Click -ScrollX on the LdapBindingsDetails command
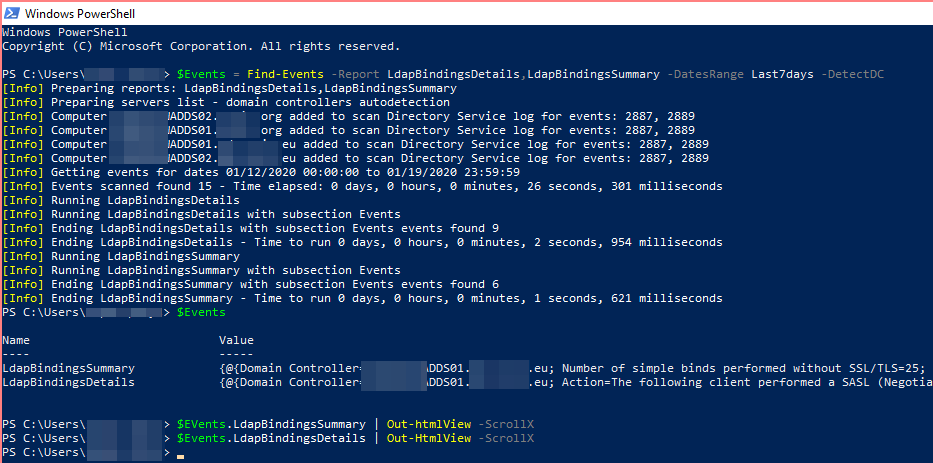This screenshot has height=463, width=933. coord(507,438)
